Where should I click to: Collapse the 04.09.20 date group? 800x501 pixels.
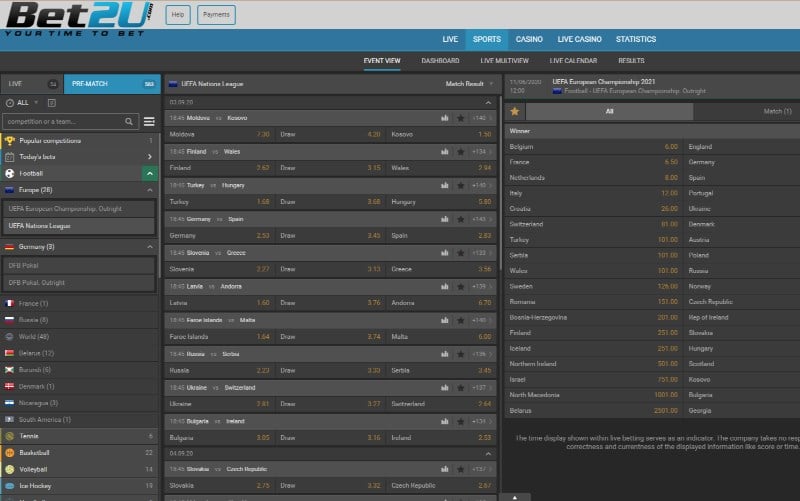[488, 454]
